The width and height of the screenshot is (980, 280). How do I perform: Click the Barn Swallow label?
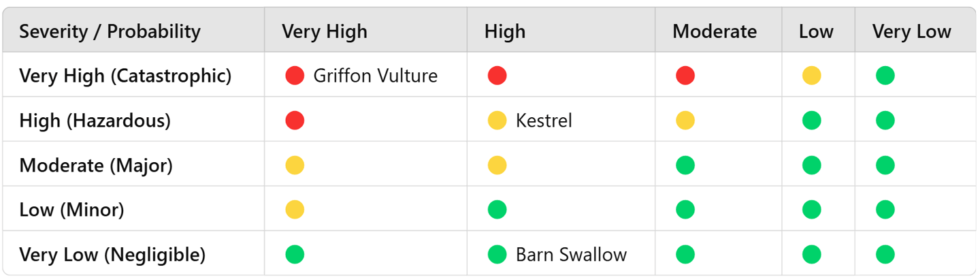(571, 255)
